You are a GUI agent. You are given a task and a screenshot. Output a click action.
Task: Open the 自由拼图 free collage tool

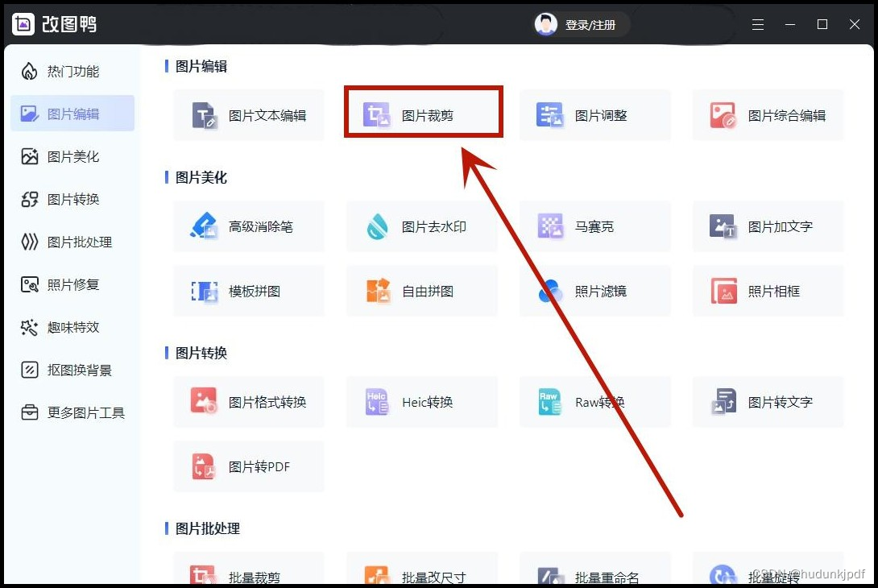[421, 291]
